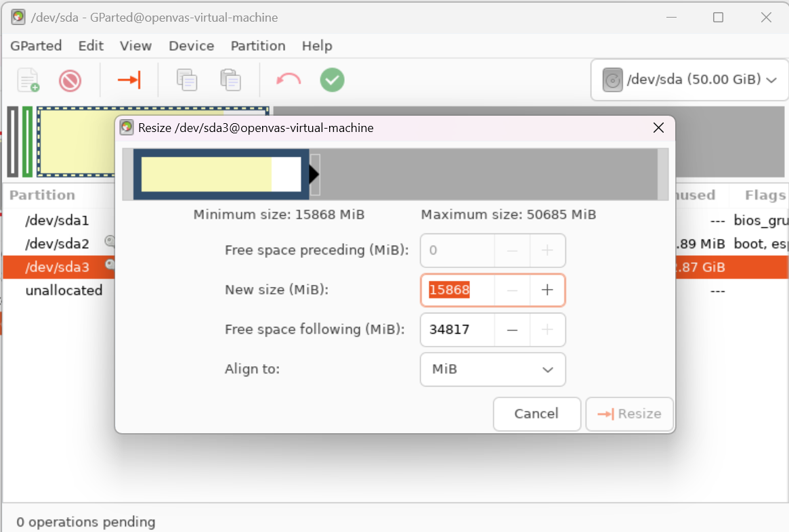Close the Resize /dev/sda3 dialog
Viewport: 789px width, 532px height.
pyautogui.click(x=658, y=128)
